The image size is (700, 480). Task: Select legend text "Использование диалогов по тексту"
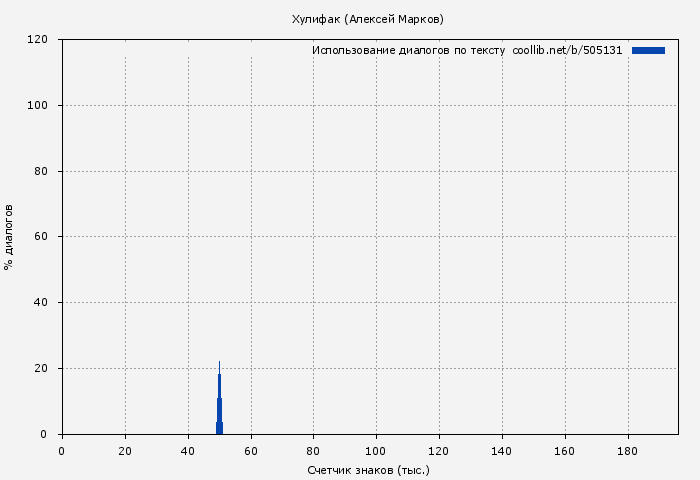pos(408,50)
